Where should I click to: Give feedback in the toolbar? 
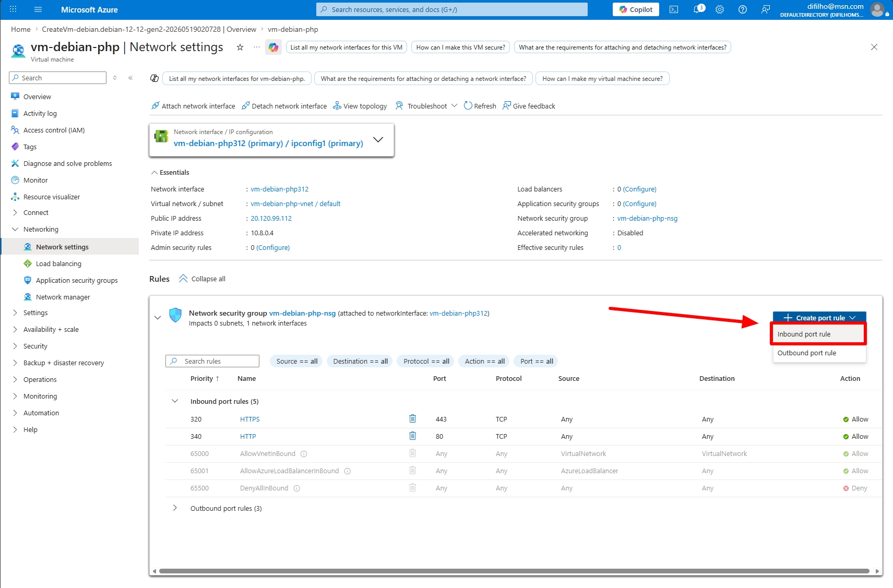(529, 106)
